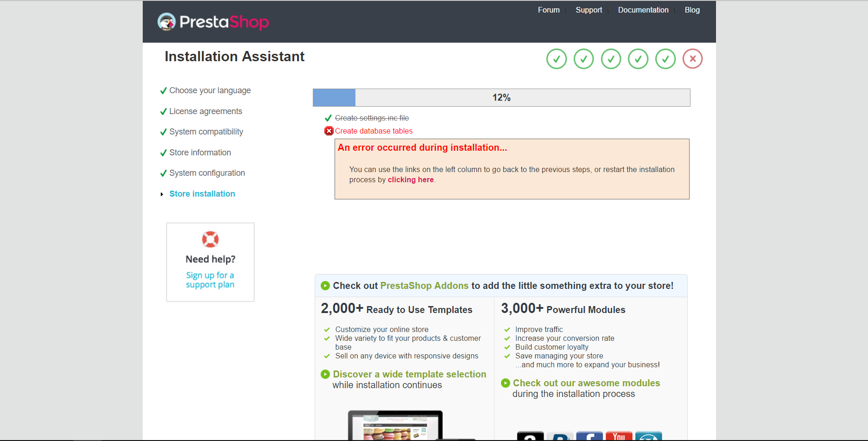Click the checkmark beside License agreements

pyautogui.click(x=163, y=112)
